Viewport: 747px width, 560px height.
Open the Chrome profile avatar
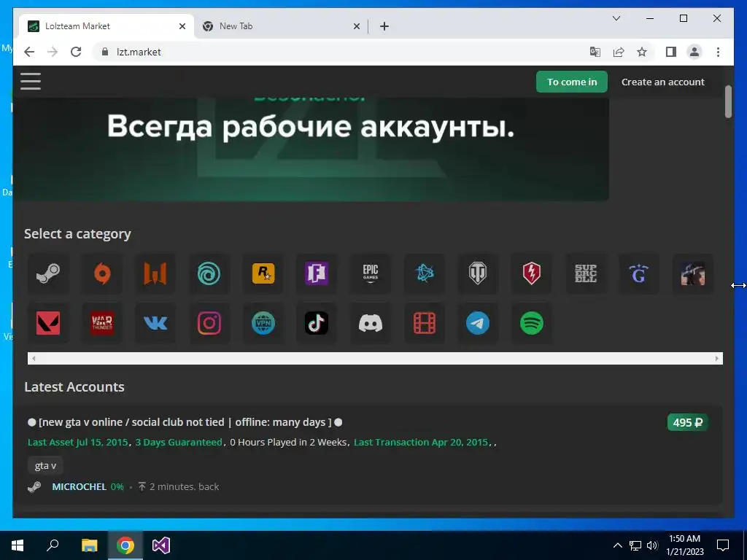coord(694,52)
